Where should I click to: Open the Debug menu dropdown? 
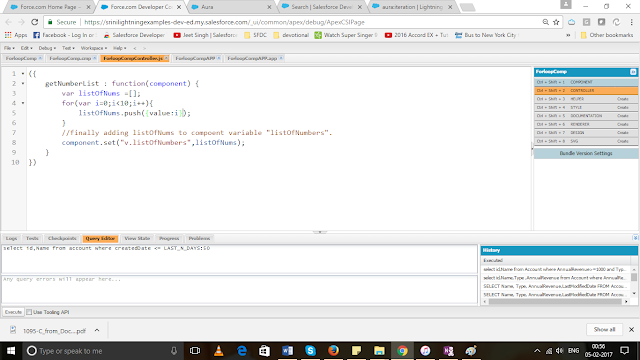pyautogui.click(x=47, y=48)
